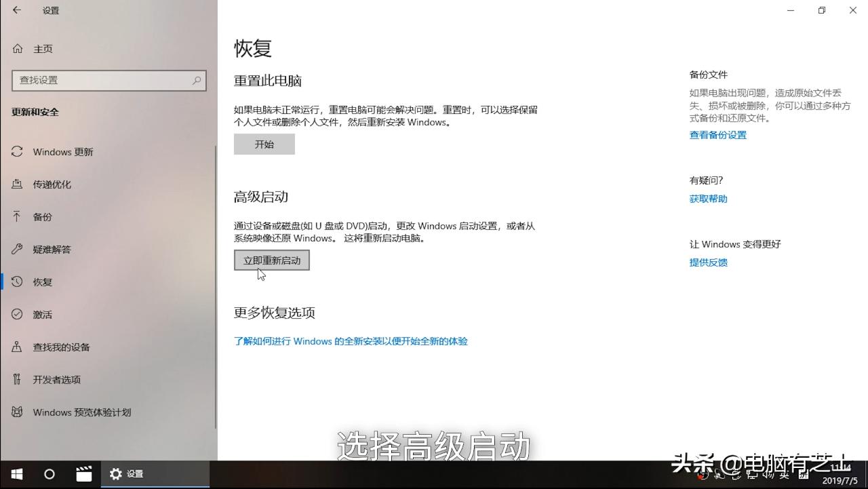Open 疑难解答 from the sidebar

[54, 249]
